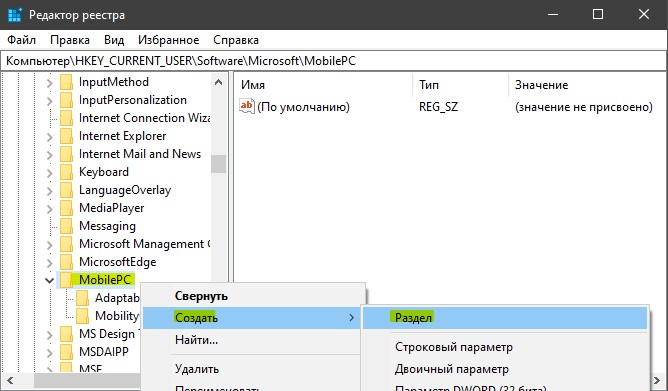Expand the InputMethod key

[x=49, y=83]
